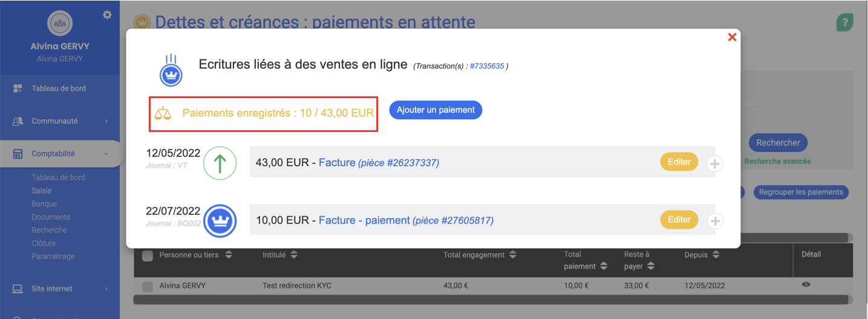The width and height of the screenshot is (868, 319).
Task: Close the online sales entries dialog
Action: pos(732,38)
